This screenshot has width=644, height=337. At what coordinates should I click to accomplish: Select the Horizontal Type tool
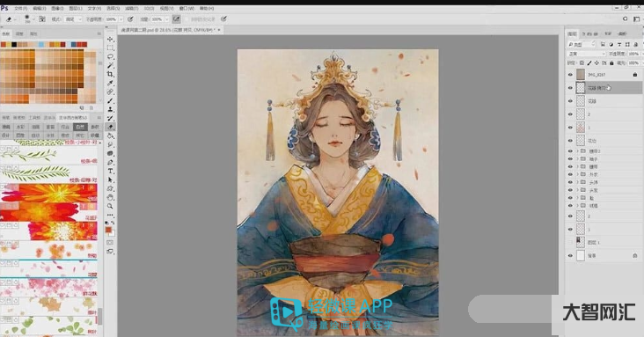(110, 171)
